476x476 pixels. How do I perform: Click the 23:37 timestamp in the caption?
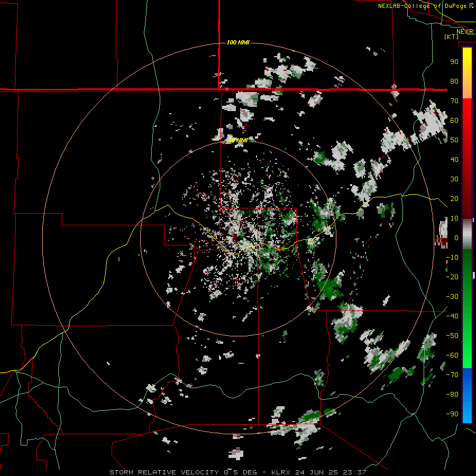354,472
